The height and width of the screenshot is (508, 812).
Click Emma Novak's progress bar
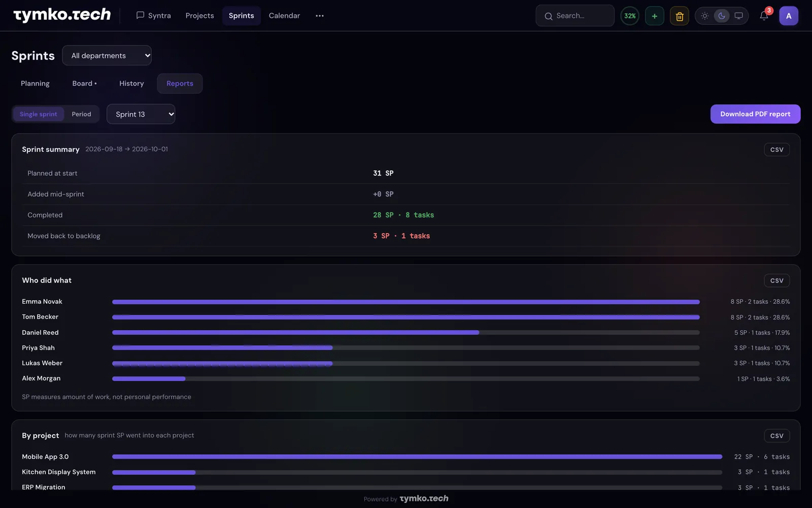pos(406,302)
